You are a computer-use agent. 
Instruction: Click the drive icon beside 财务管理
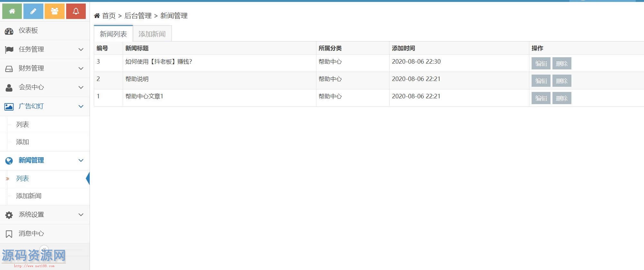click(x=9, y=68)
